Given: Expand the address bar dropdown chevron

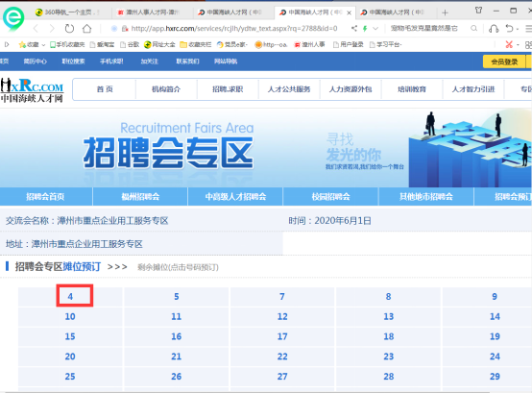Looking at the screenshot, I should [375, 28].
